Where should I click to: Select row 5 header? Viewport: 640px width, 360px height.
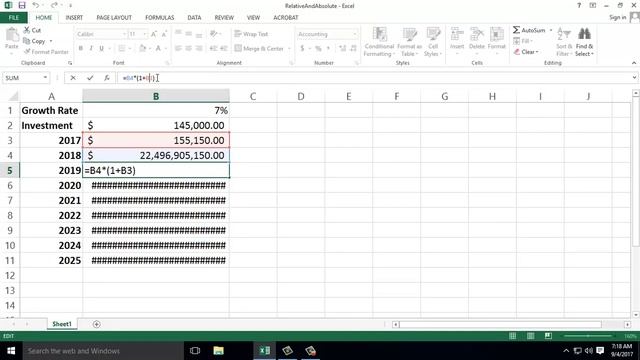pyautogui.click(x=10, y=171)
